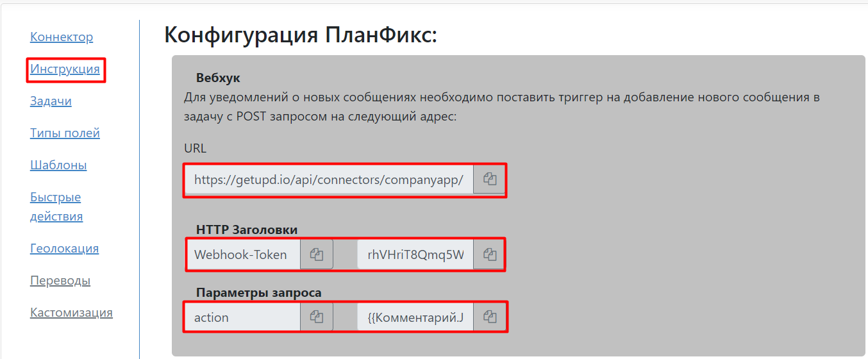Viewport: 868px width, 359px height.
Task: Go to the Геолокация section
Action: click(x=64, y=248)
